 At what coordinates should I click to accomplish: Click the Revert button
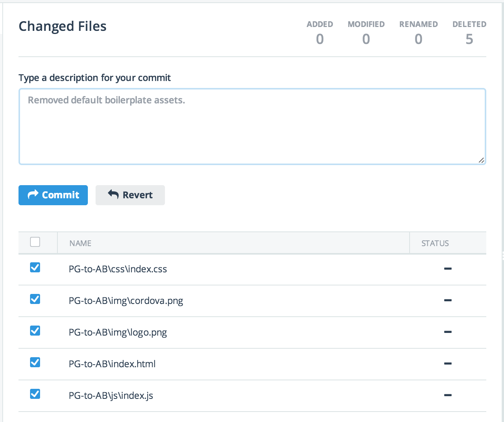130,195
